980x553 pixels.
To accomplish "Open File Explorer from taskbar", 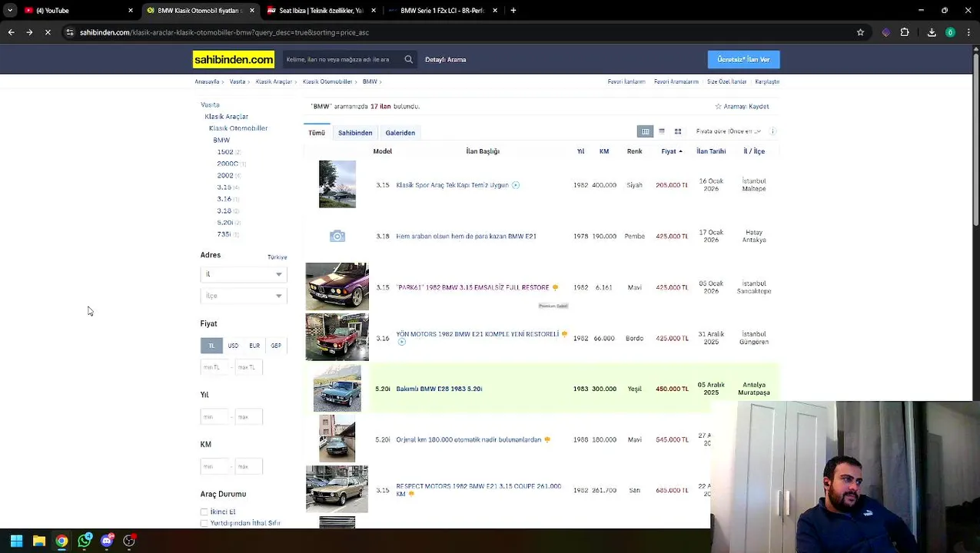I will [39, 541].
